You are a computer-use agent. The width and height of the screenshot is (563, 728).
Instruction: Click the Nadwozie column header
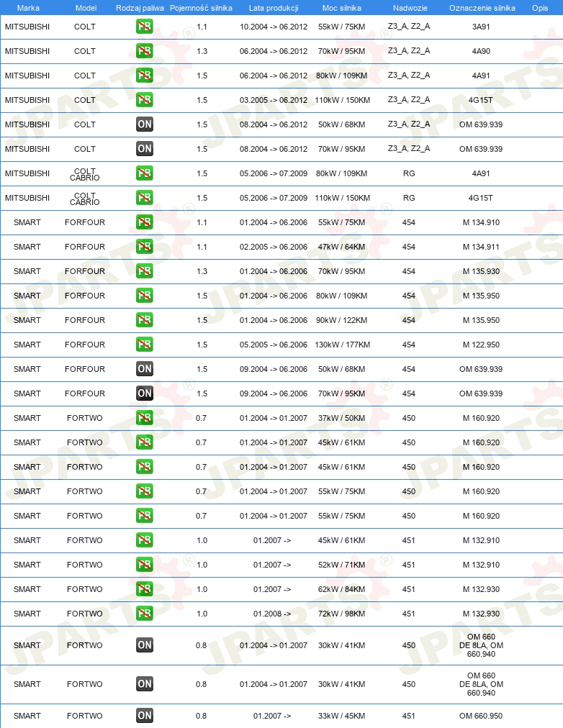[x=410, y=8]
